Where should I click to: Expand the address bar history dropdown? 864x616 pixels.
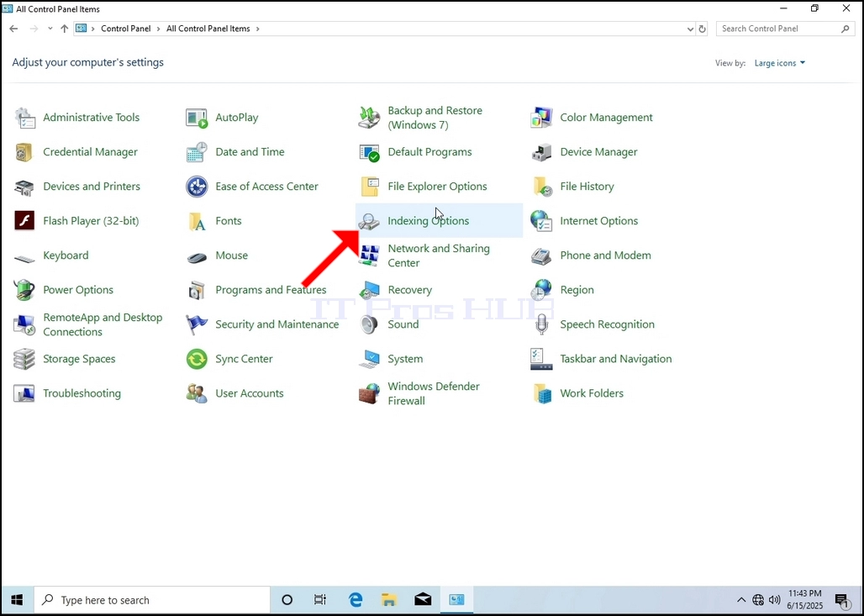[x=690, y=29]
